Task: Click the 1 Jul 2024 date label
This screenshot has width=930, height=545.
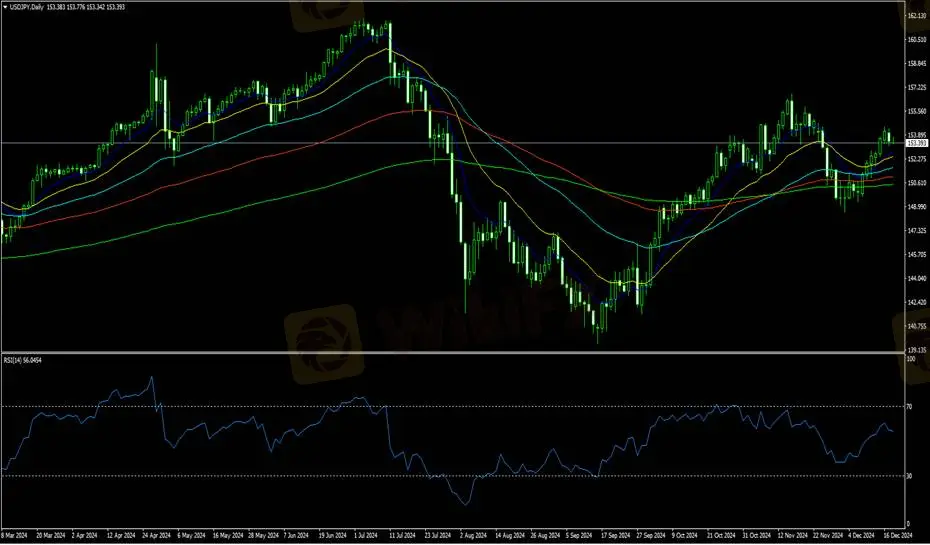Action: [x=366, y=536]
